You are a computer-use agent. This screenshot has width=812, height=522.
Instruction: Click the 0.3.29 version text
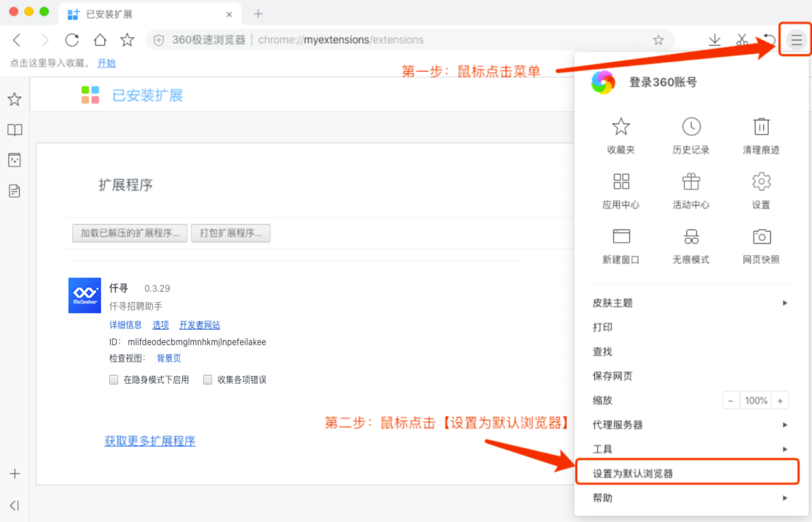[x=157, y=288]
